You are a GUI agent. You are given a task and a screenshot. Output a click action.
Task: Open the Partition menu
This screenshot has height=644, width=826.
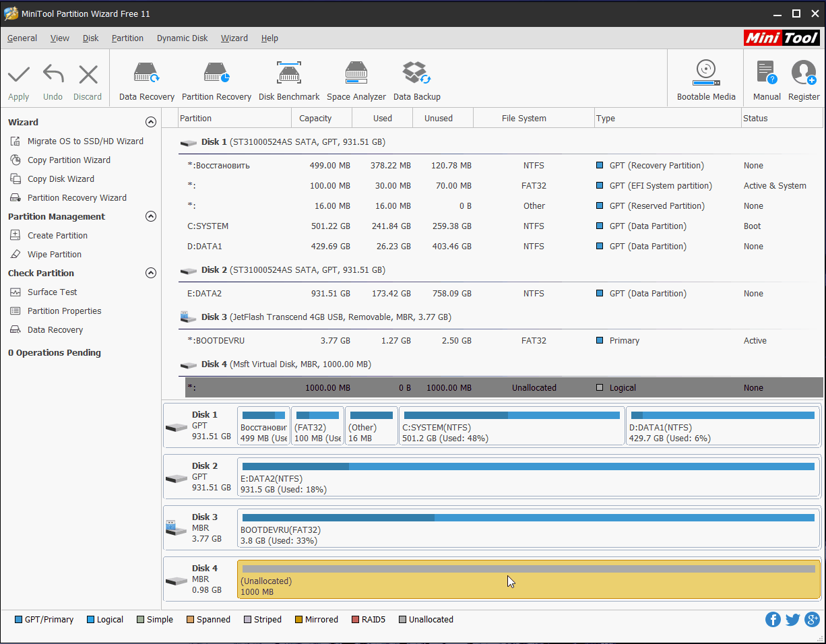click(x=127, y=38)
